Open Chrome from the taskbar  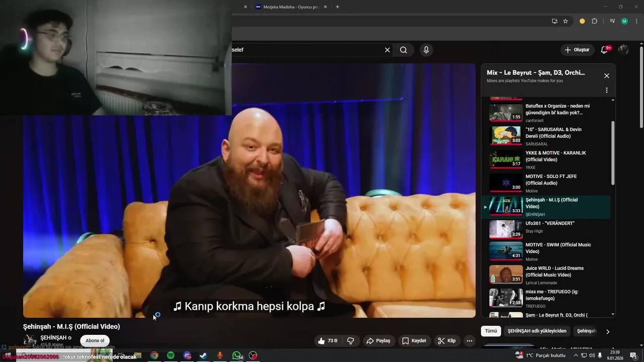click(x=154, y=355)
